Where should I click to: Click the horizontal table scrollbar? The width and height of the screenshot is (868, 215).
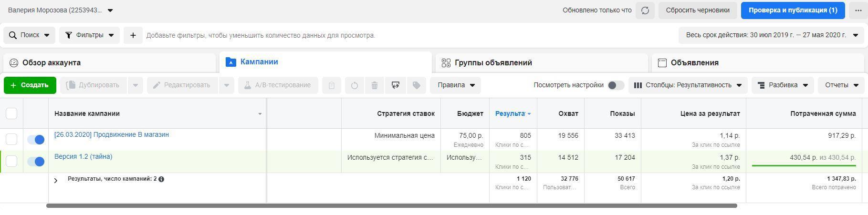[x=391, y=206]
